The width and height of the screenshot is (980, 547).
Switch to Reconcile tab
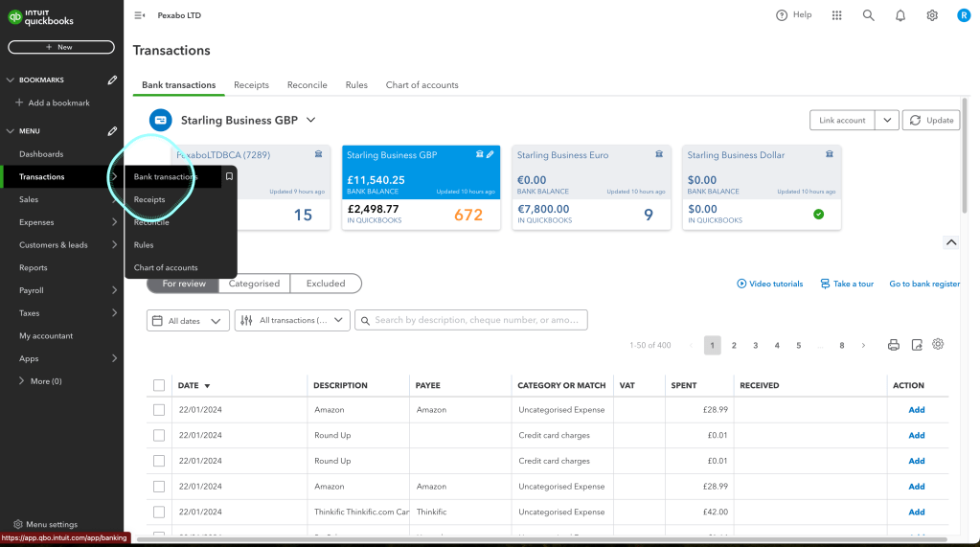[307, 85]
